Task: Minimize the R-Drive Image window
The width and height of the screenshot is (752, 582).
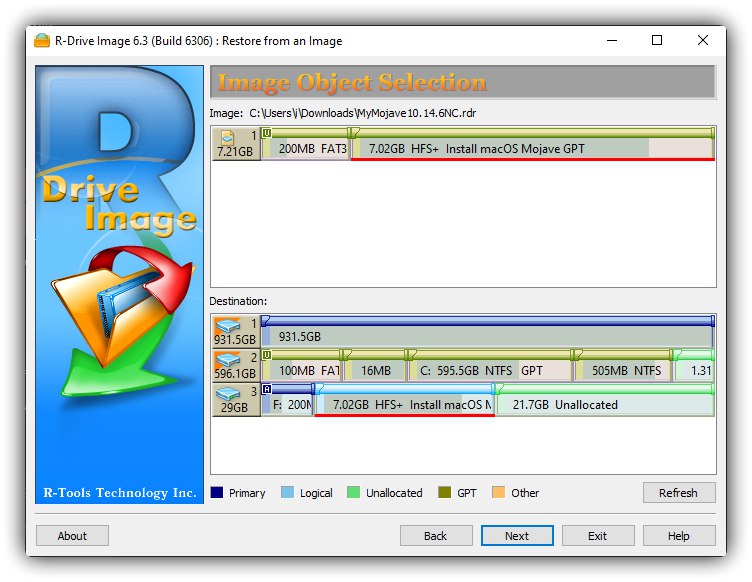Action: (612, 41)
